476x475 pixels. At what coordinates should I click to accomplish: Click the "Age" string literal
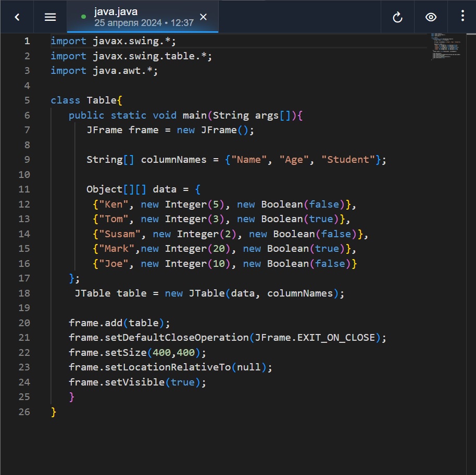pyautogui.click(x=294, y=160)
